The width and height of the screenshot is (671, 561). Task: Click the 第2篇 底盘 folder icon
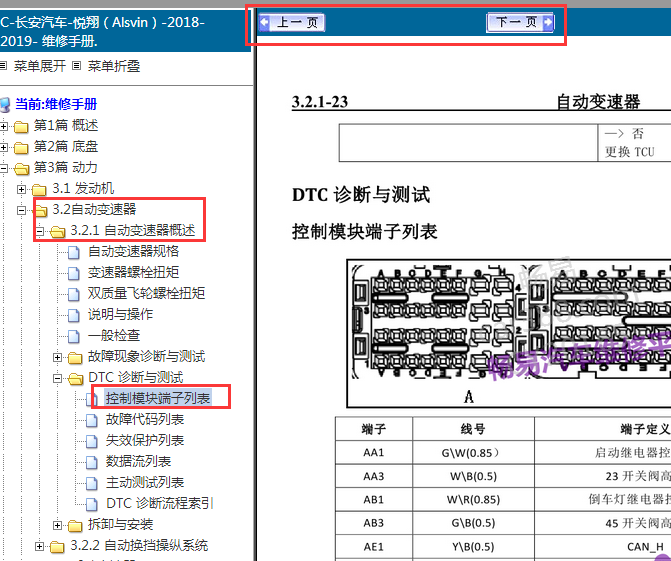pyautogui.click(x=21, y=148)
